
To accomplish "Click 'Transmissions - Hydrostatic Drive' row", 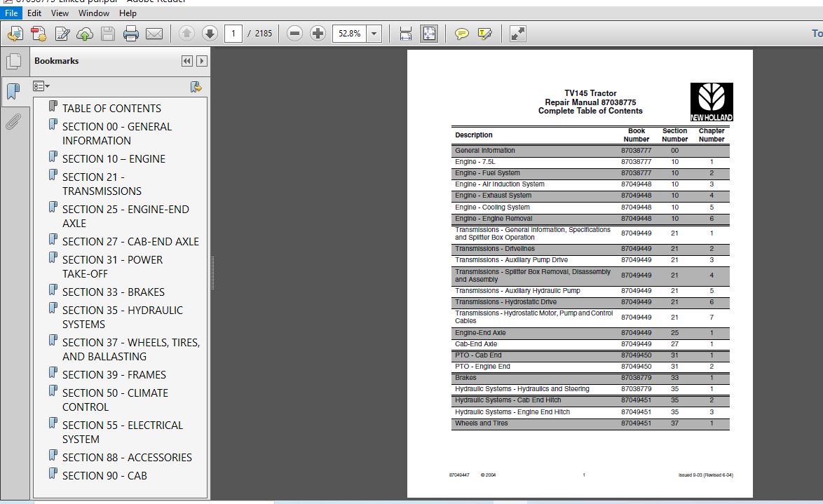I will tap(590, 302).
